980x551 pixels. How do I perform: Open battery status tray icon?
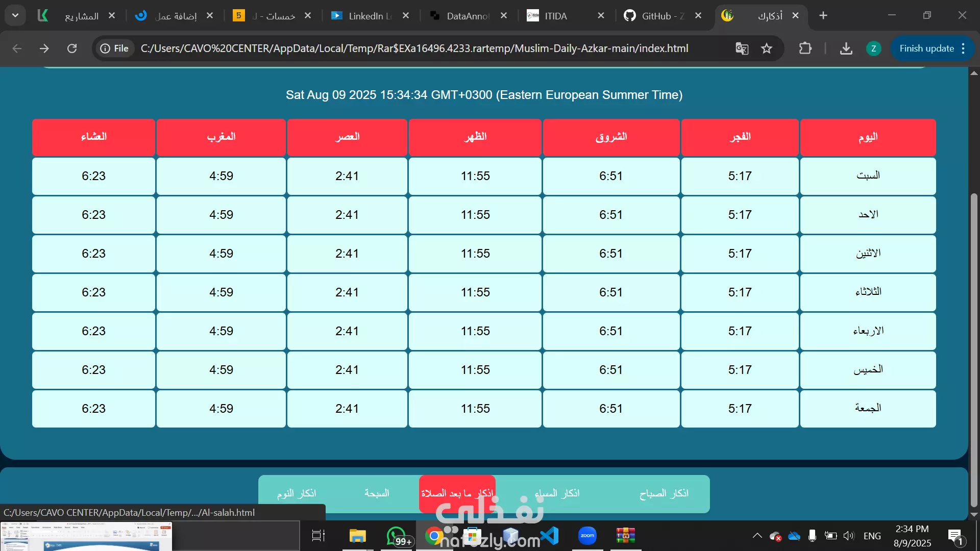[830, 536]
